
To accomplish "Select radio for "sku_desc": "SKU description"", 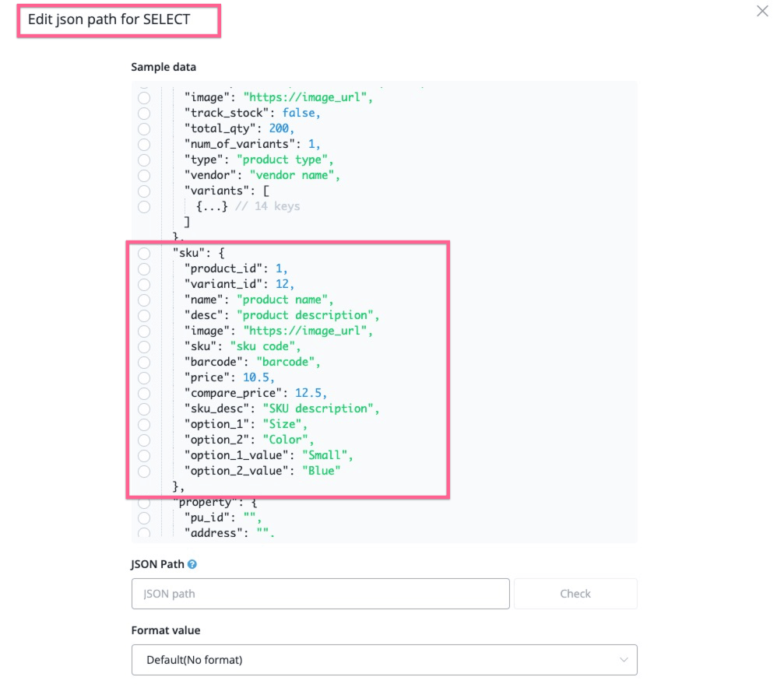I will (144, 409).
